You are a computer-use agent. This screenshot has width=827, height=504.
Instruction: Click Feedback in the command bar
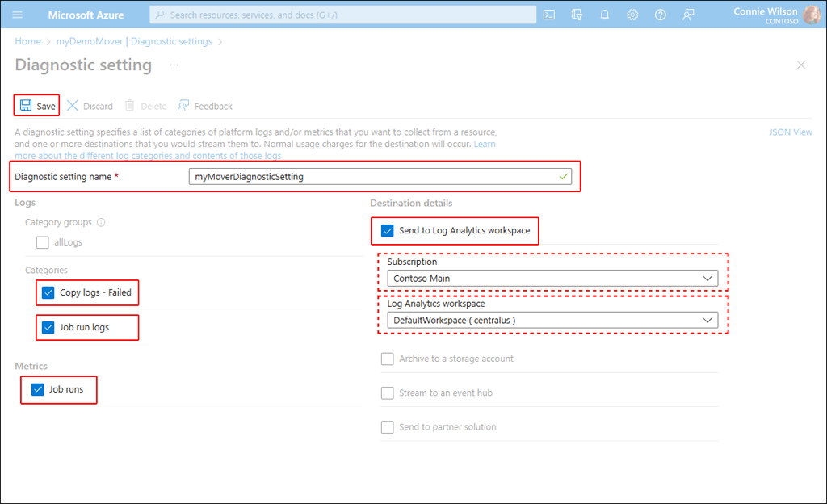[x=205, y=106]
